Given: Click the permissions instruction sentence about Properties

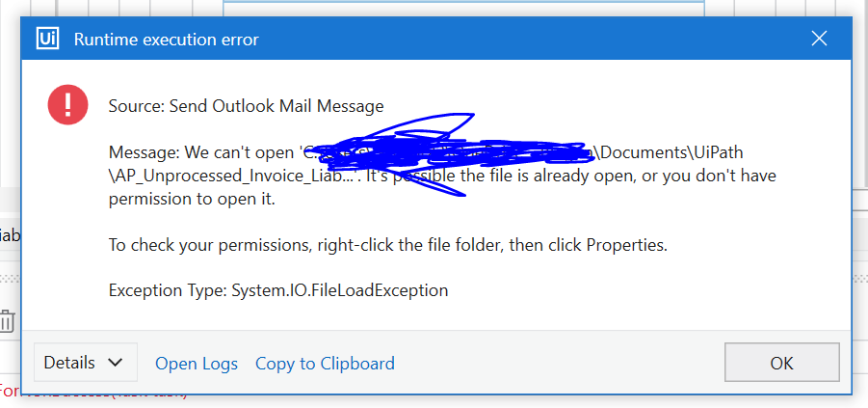Looking at the screenshot, I should [x=388, y=244].
